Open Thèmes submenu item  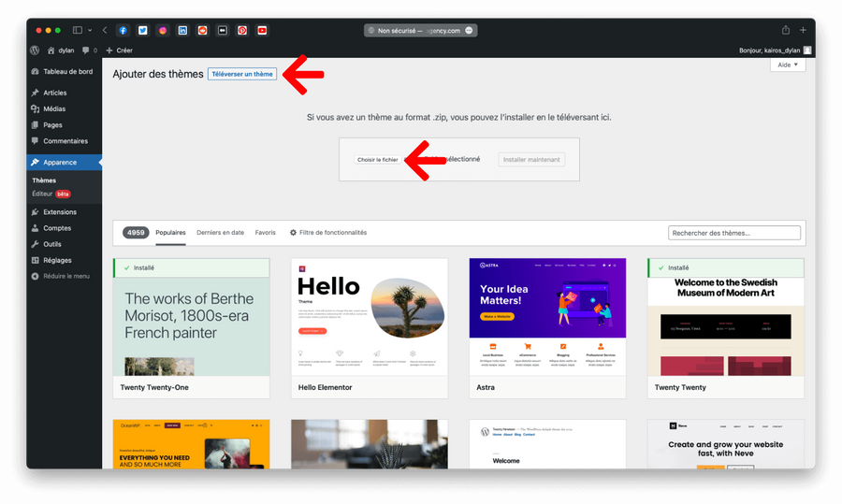tap(44, 180)
